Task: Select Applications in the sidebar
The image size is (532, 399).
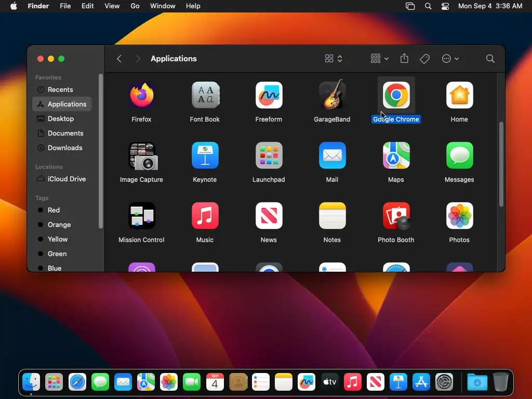Action: click(x=62, y=104)
